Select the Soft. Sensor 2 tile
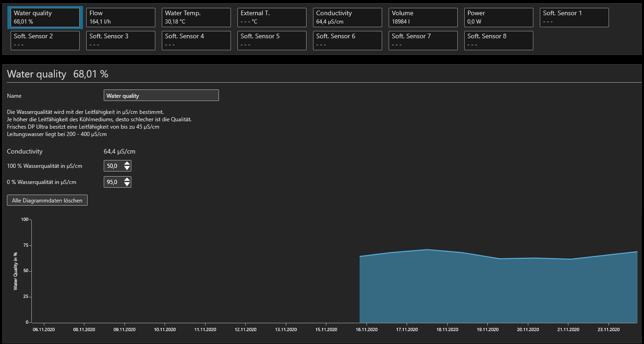 tap(45, 41)
